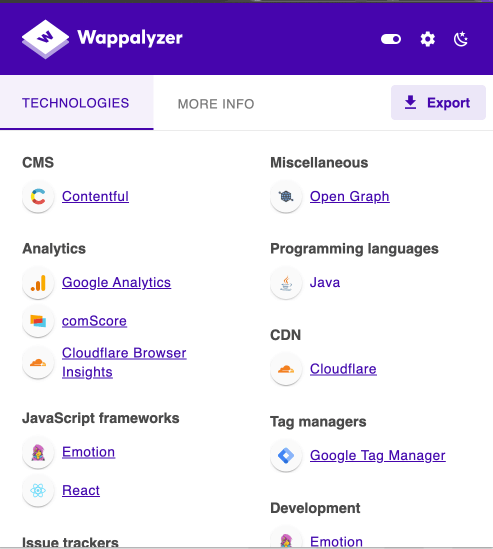Image resolution: width=493 pixels, height=549 pixels.
Task: Open the Google Tag Manager link
Action: (x=377, y=456)
